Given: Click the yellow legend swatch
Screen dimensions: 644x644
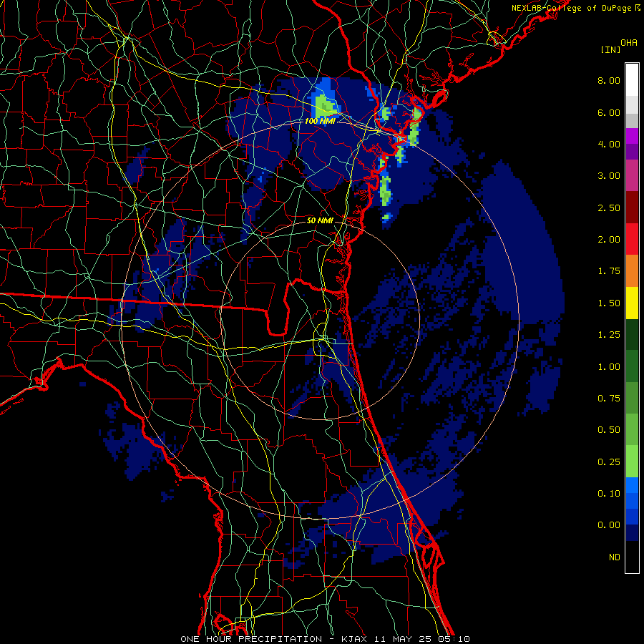Looking at the screenshot, I should pos(632,303).
